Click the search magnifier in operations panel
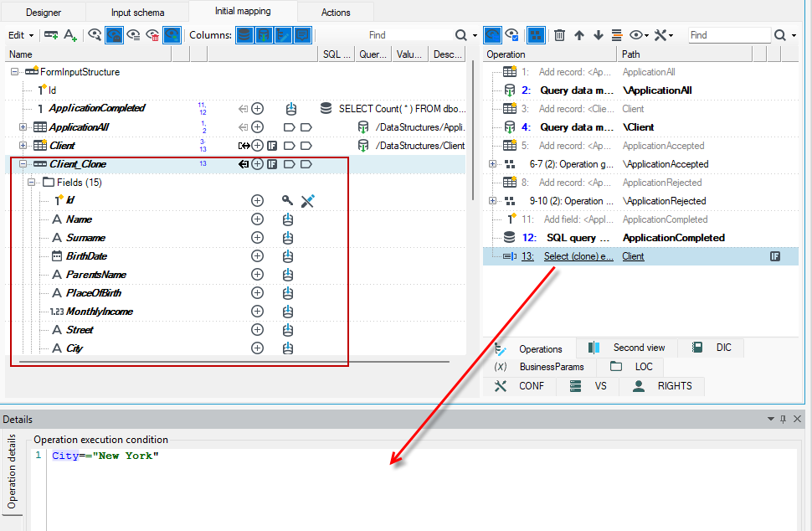The height and width of the screenshot is (531, 812). click(x=780, y=34)
